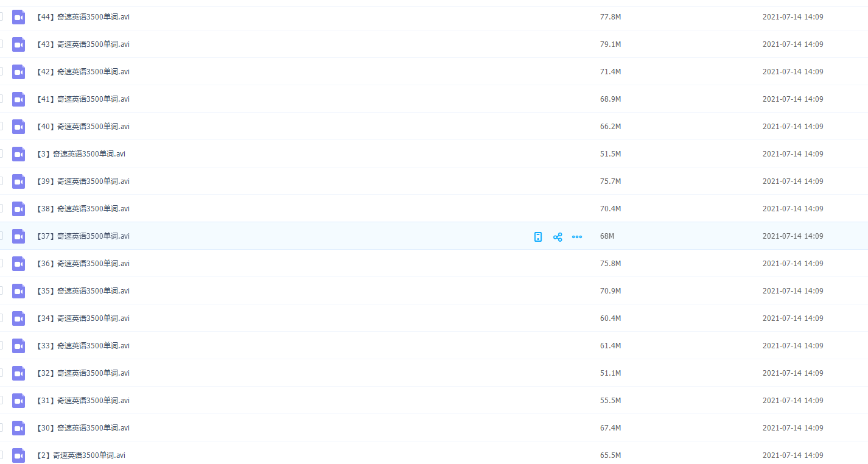Open the more options menu for file 【37】
The width and height of the screenshot is (868, 464).
tap(577, 237)
